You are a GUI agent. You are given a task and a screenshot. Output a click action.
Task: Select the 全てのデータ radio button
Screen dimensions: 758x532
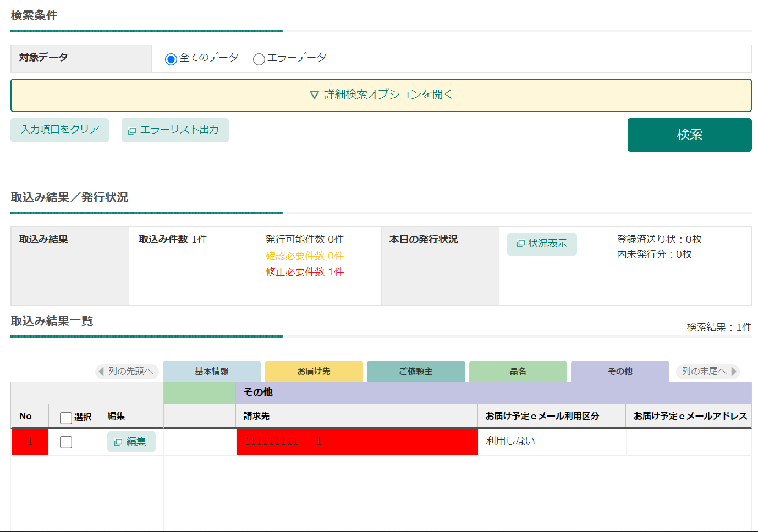point(170,58)
